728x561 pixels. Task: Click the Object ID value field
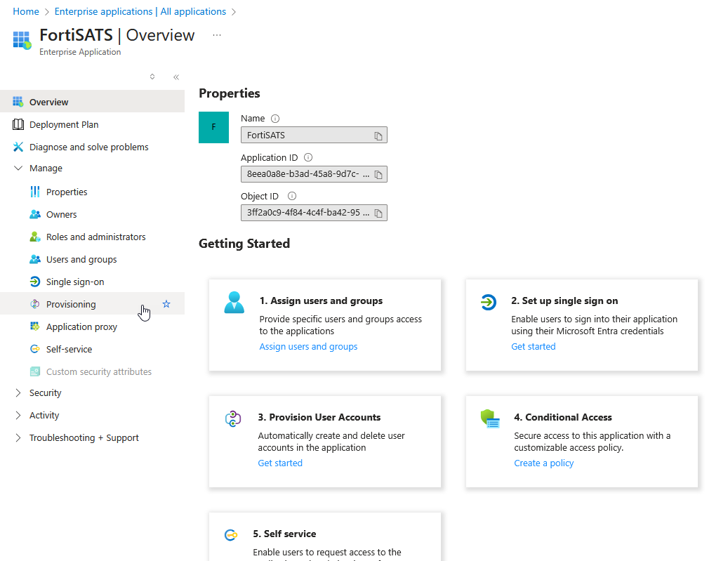314,213
